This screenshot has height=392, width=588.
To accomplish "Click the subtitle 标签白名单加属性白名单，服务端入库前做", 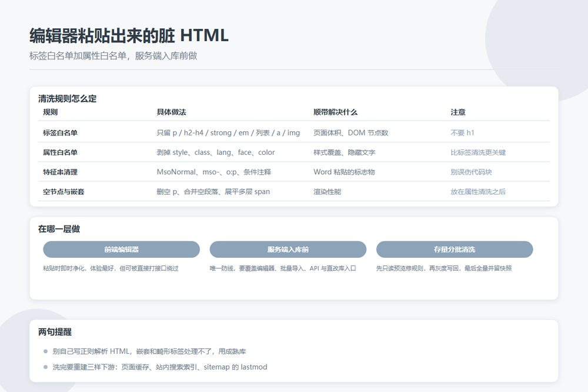I will click(x=113, y=55).
